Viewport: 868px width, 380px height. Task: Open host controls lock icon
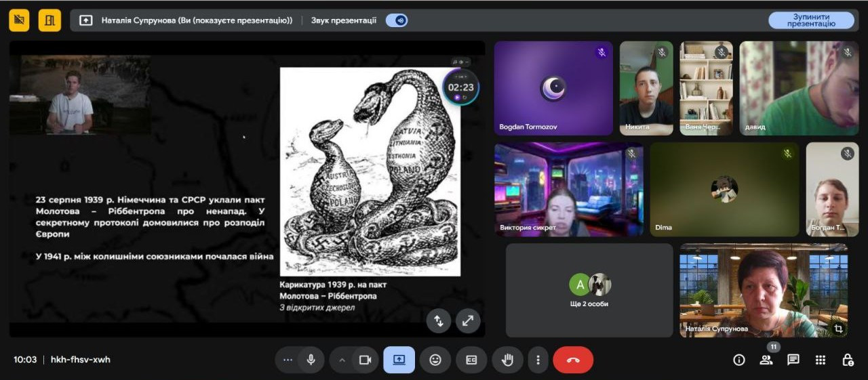[x=848, y=360]
